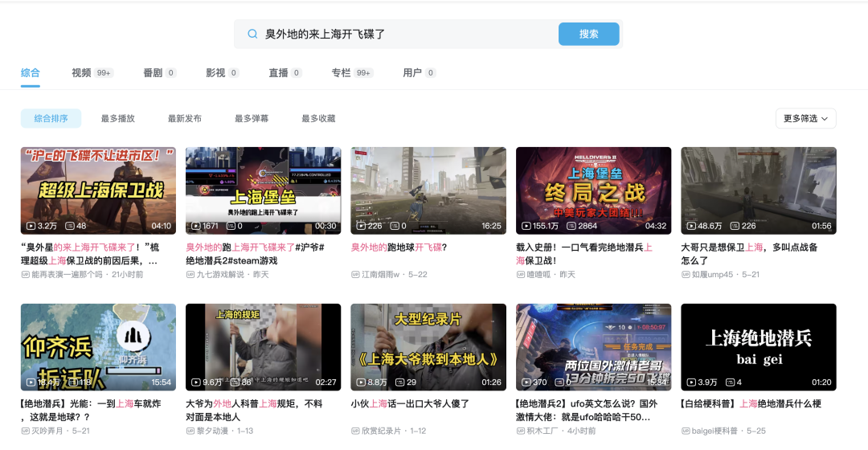
Task: Open 超级上海保卫战 video thumbnail
Action: [x=99, y=190]
